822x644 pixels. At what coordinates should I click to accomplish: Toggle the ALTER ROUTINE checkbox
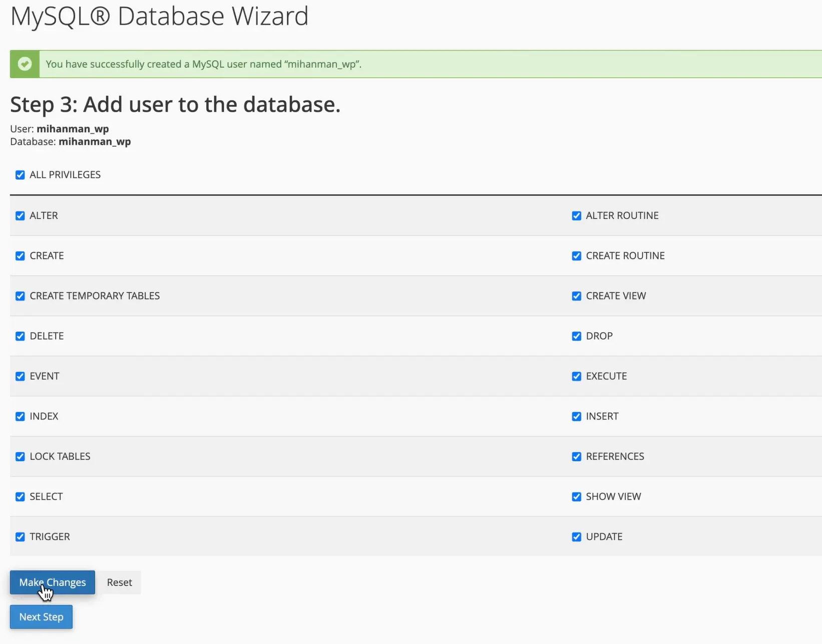pos(577,216)
